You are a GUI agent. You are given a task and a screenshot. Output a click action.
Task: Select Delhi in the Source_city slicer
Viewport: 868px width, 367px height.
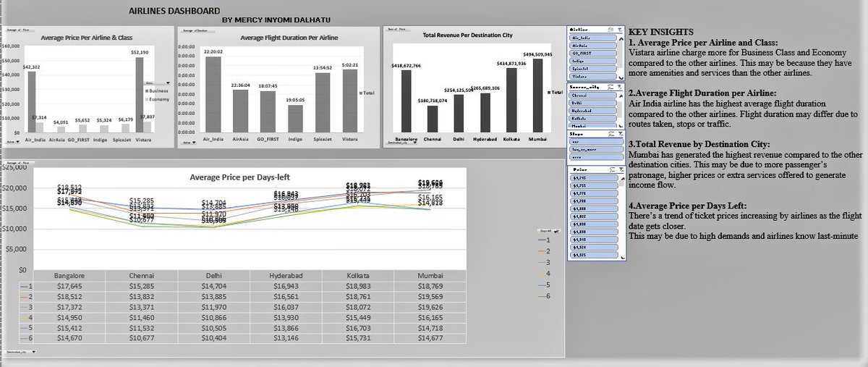(x=593, y=104)
